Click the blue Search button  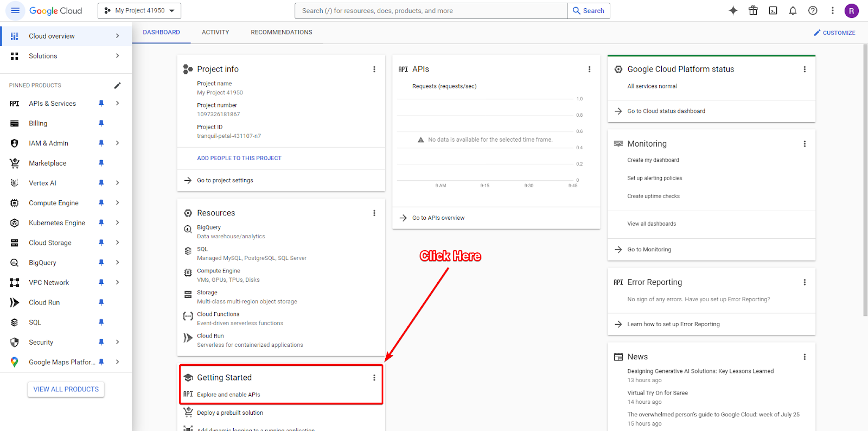click(x=589, y=11)
